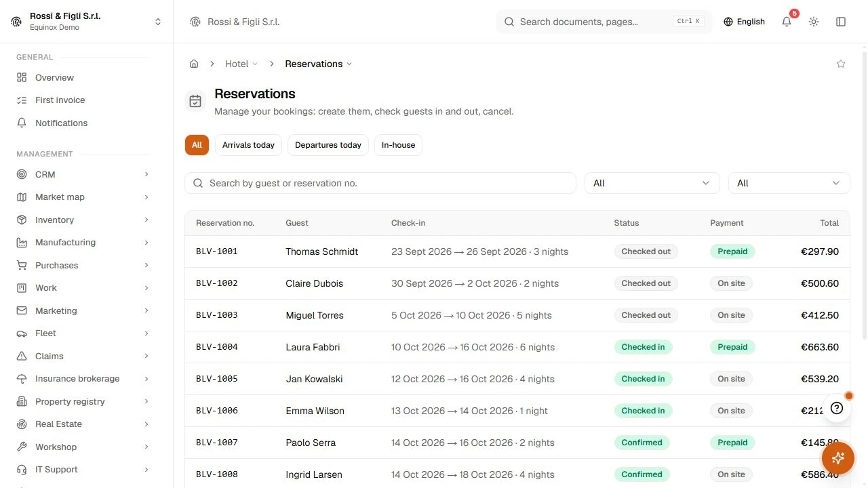
Task: Switch to the Departures today tab
Action: pos(328,145)
